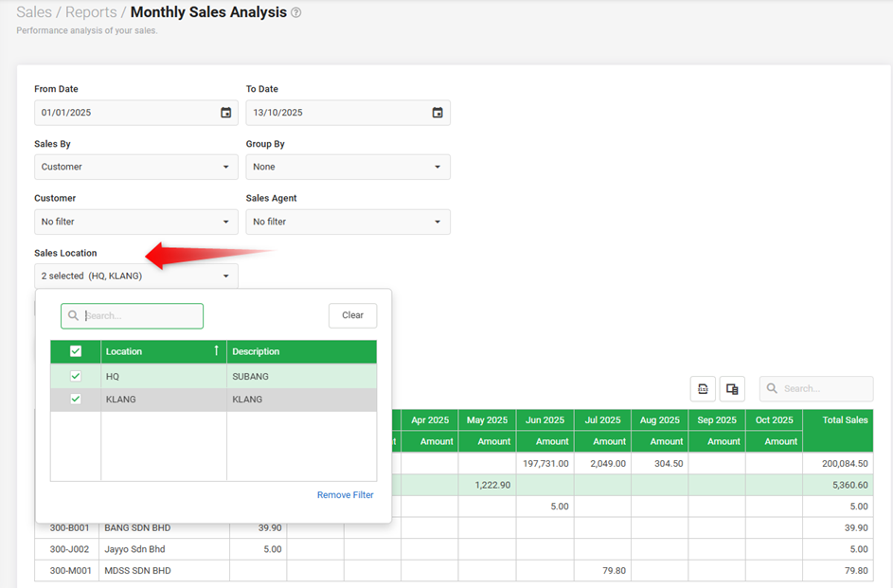Go to Reports in the breadcrumb
The image size is (893, 588).
(x=91, y=12)
